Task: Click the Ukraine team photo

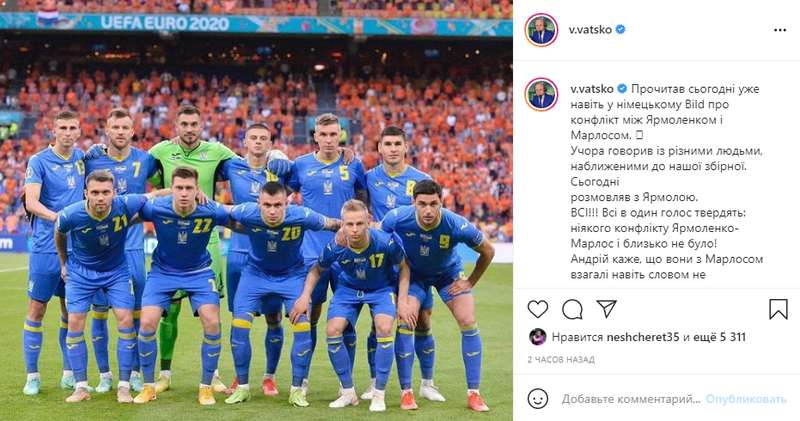Action: click(256, 210)
